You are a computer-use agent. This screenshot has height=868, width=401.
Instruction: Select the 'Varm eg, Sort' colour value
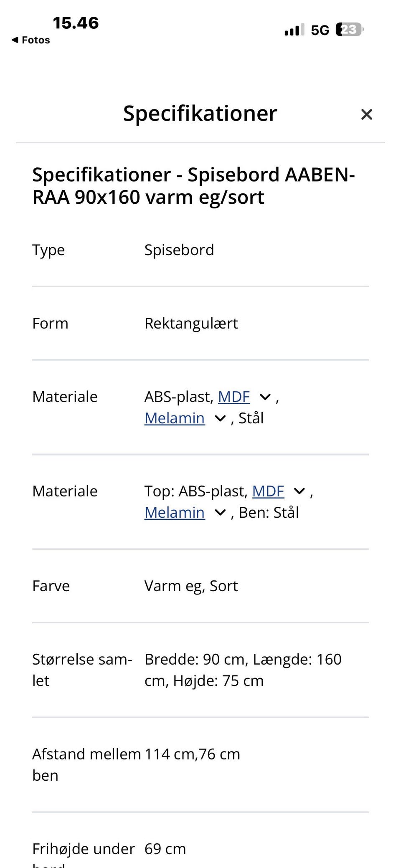(x=191, y=586)
